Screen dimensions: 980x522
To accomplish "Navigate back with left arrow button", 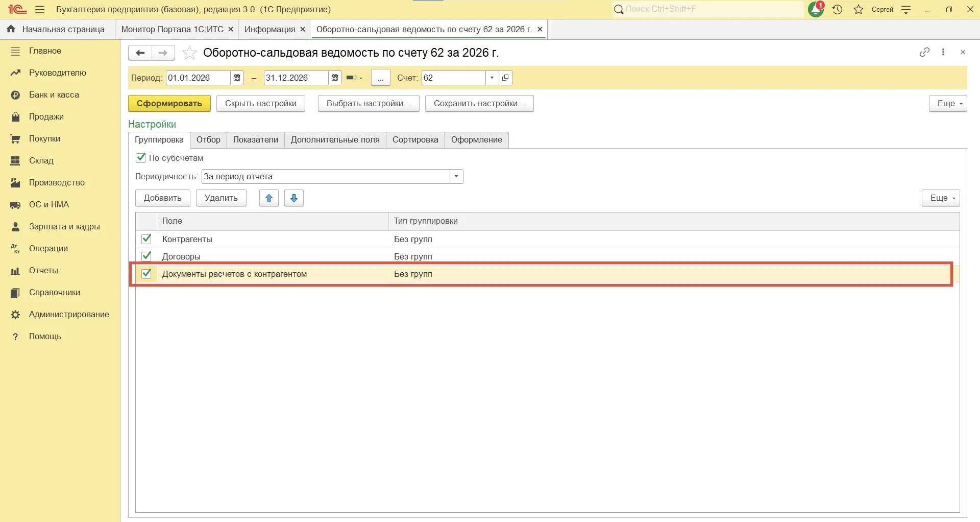I will 140,53.
